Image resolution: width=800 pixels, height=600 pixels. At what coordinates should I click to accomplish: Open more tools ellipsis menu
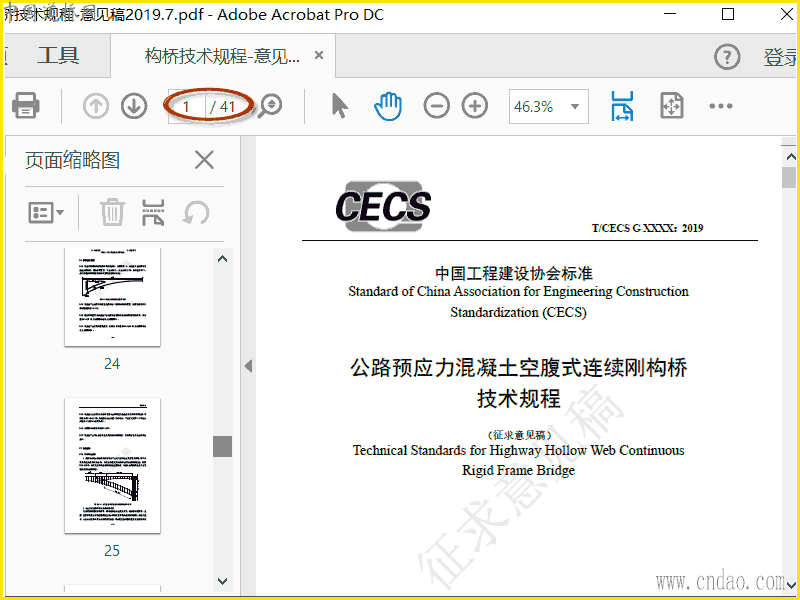click(720, 106)
